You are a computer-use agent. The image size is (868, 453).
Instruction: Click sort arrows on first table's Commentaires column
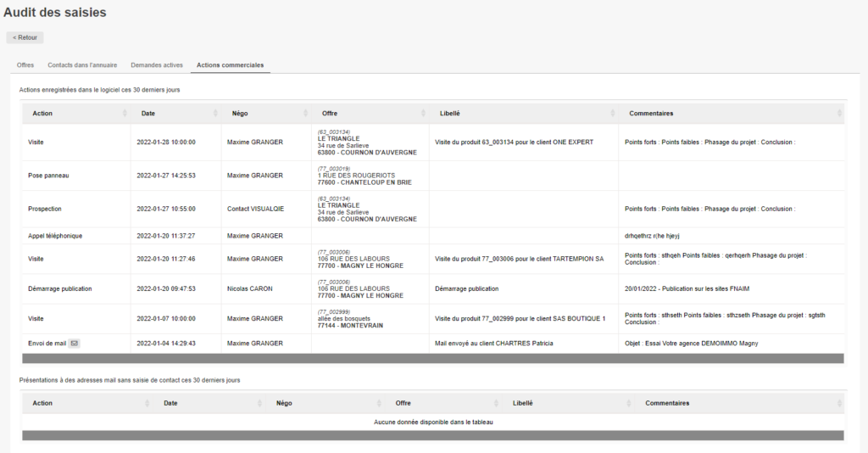(x=839, y=114)
